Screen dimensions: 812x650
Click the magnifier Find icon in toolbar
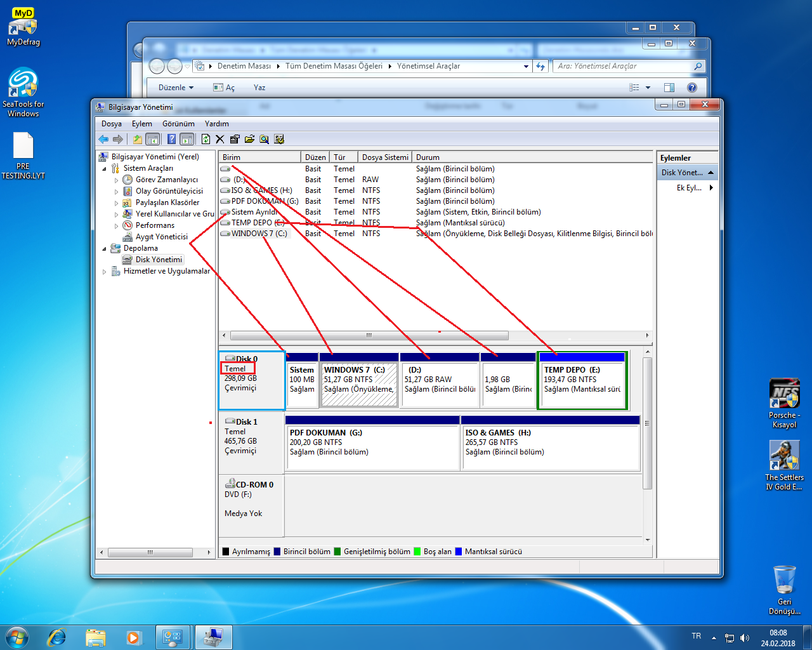point(264,139)
